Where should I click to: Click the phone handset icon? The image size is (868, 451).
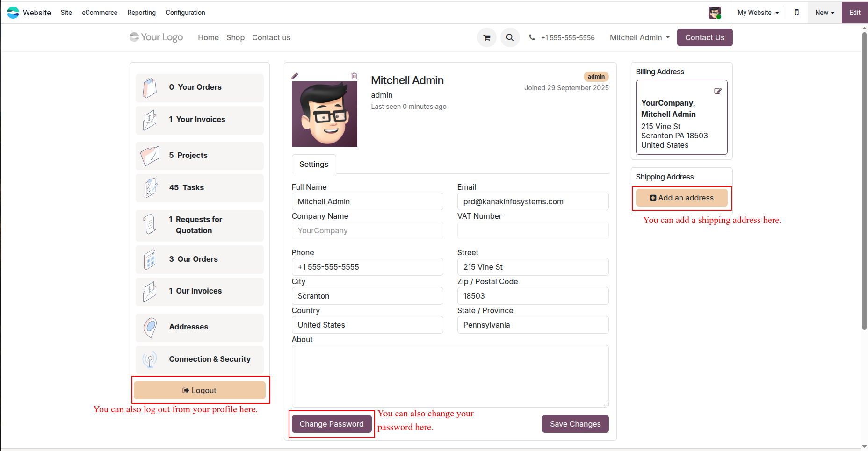532,37
